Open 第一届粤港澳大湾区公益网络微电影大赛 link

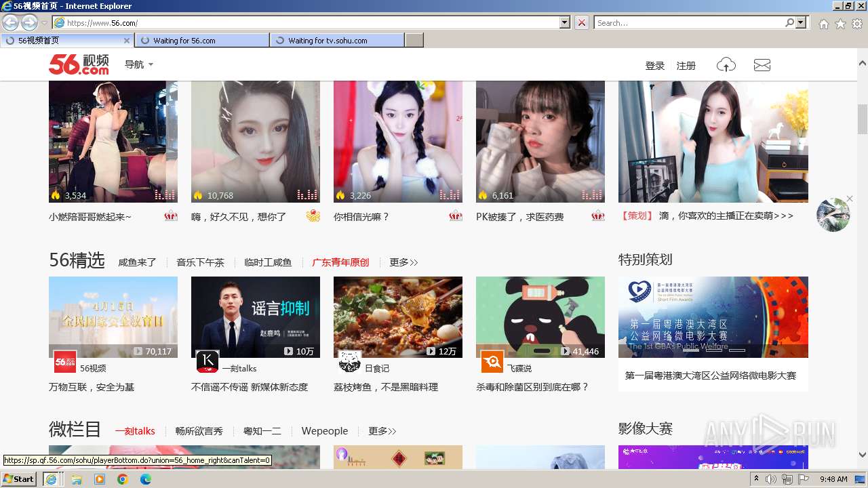711,375
